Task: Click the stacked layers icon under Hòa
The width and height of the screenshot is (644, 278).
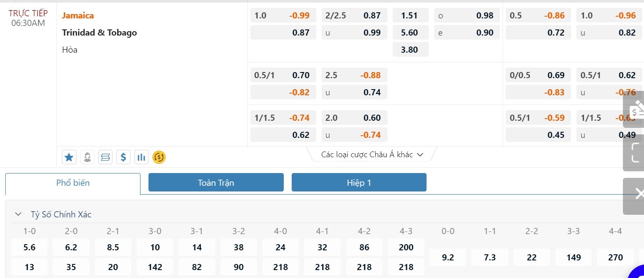Action: click(105, 157)
